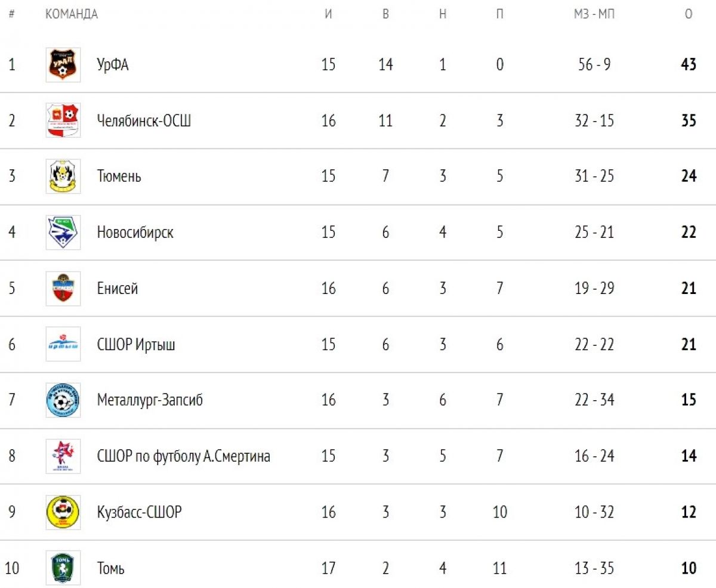Click the И games played header
This screenshot has width=716, height=588.
[328, 14]
